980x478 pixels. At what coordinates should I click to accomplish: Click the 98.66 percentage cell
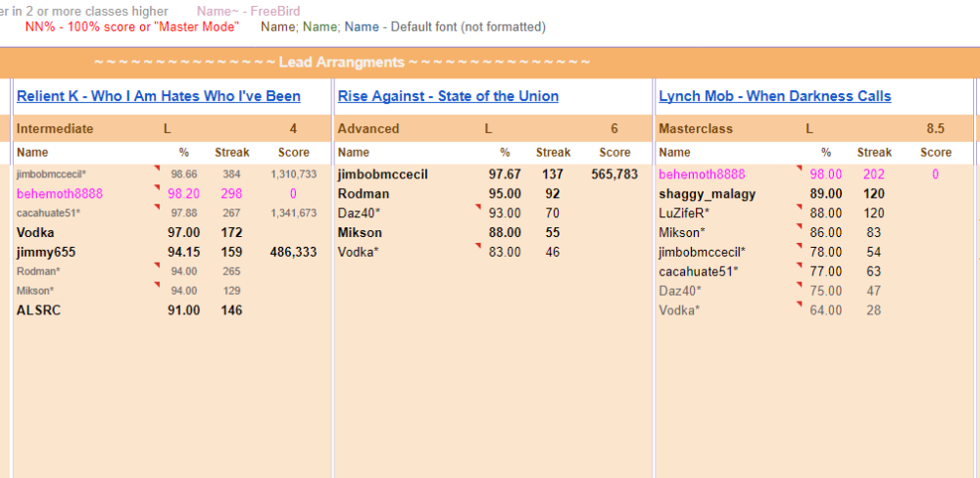point(184,174)
